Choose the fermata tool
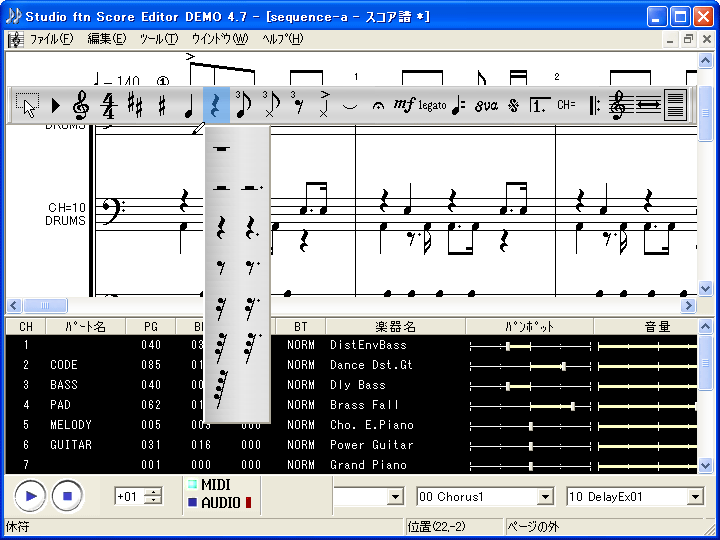Screen dimensions: 720x540 [x=377, y=106]
